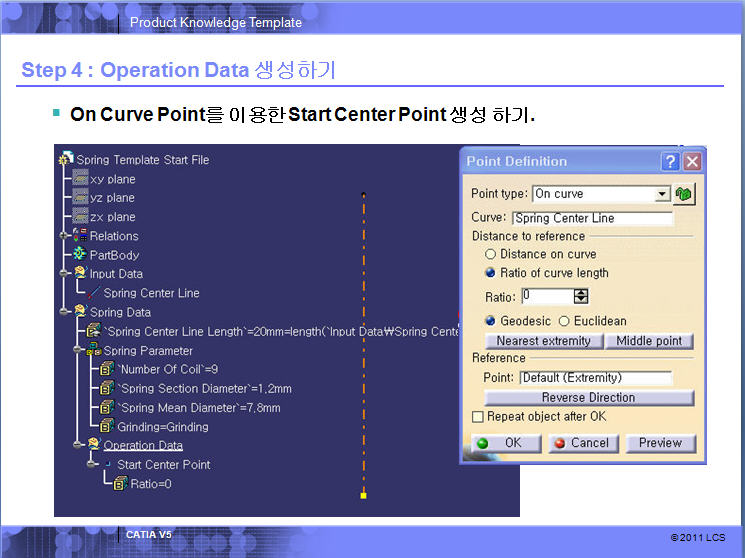Enable Repeat object after OK checkbox
Screen dimensions: 745x558
(478, 417)
